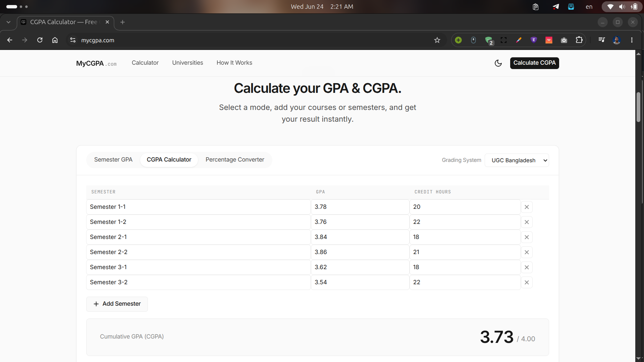The image size is (644, 362).
Task: Click the CREDIT HOURS column header
Action: tap(433, 192)
